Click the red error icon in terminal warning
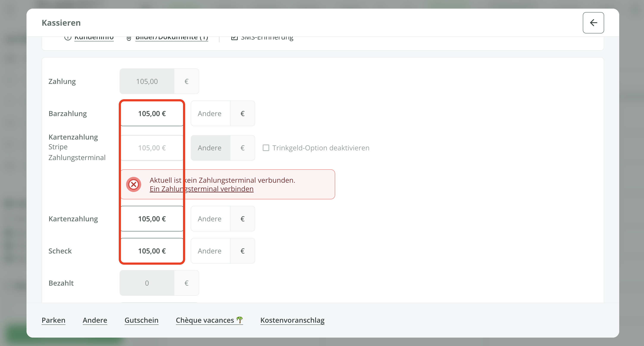This screenshot has width=644, height=346. point(133,185)
